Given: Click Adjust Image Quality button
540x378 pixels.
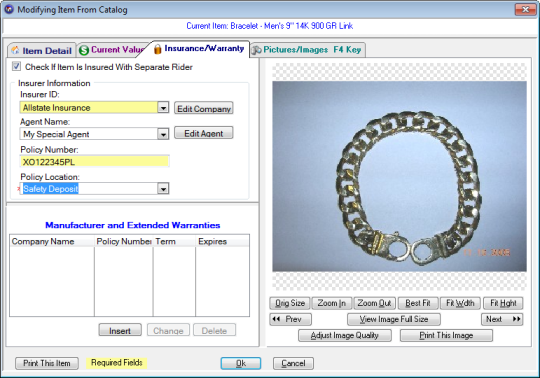Looking at the screenshot, I should click(x=344, y=335).
